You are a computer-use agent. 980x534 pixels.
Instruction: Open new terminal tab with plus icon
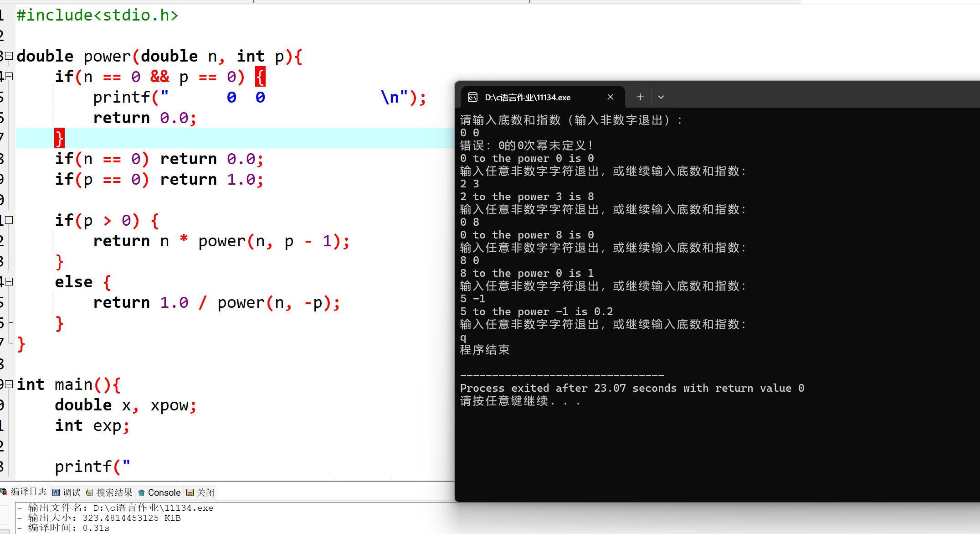640,97
